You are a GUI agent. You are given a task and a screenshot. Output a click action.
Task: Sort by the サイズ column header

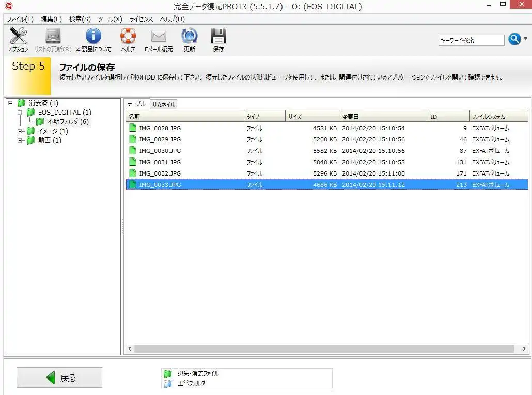(x=312, y=117)
